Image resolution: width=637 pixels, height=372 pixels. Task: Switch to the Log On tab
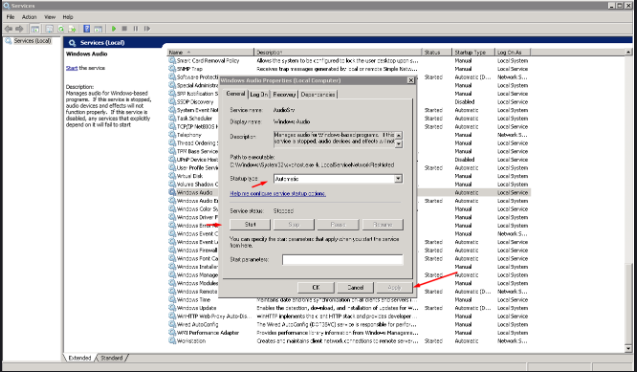pyautogui.click(x=259, y=94)
